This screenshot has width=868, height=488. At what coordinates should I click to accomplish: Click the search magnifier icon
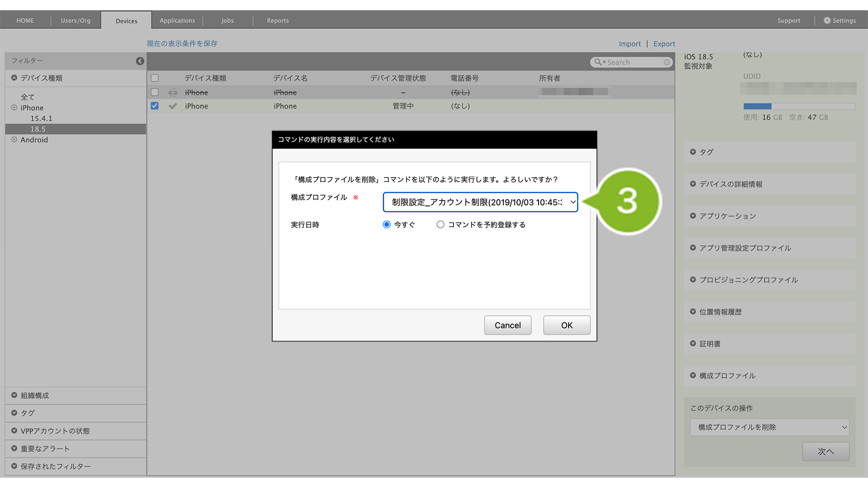coord(598,62)
